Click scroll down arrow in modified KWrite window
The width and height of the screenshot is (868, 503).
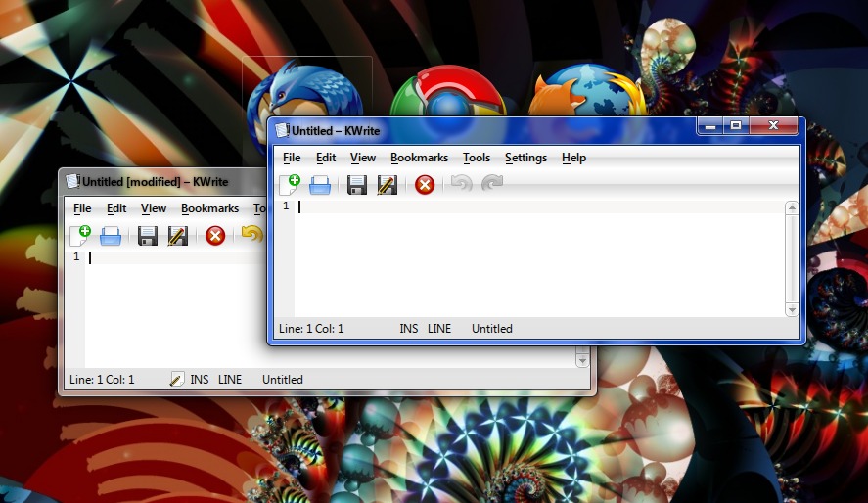(582, 361)
